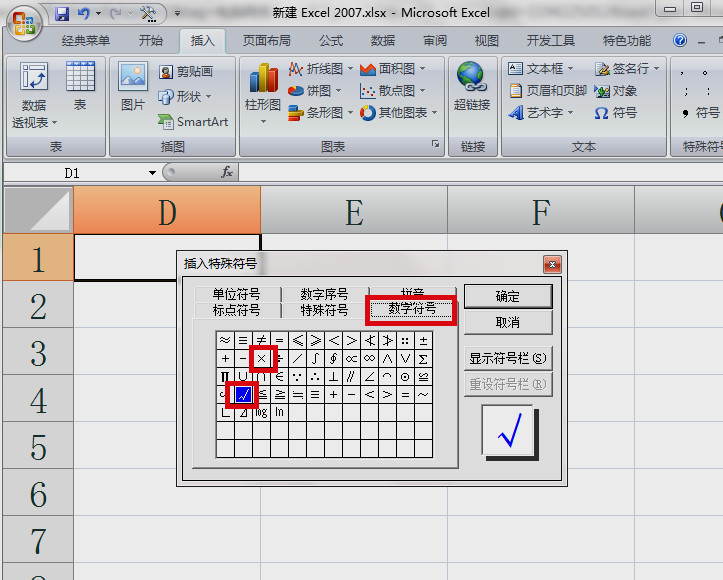The height and width of the screenshot is (580, 723).
Task: Pick the therefore ∴ symbol
Action: pos(315,376)
